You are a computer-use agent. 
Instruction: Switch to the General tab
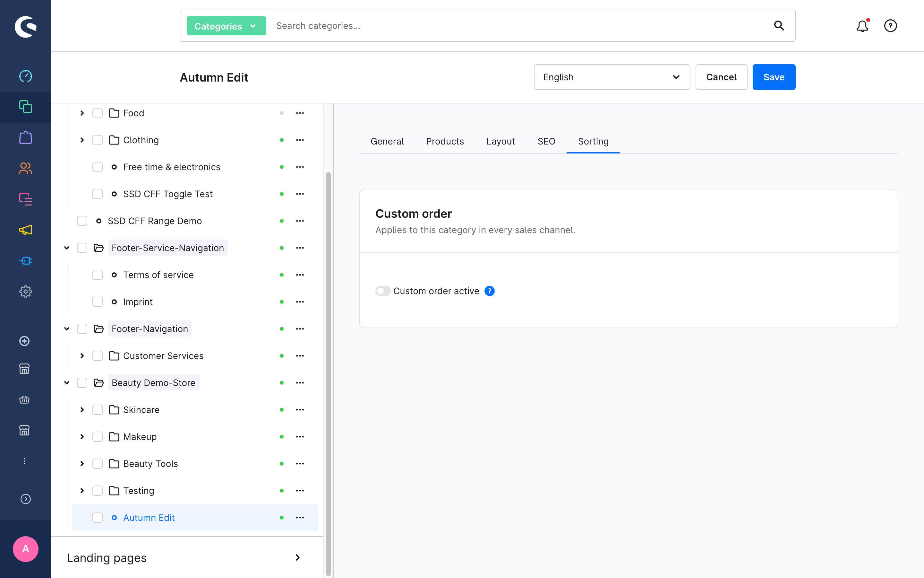tap(387, 141)
